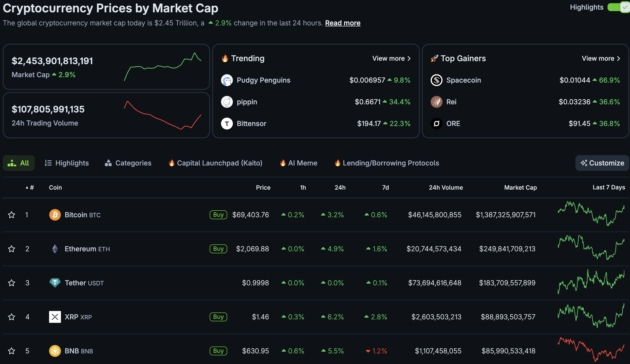Sort table by 1h column header
630x364 pixels.
303,187
